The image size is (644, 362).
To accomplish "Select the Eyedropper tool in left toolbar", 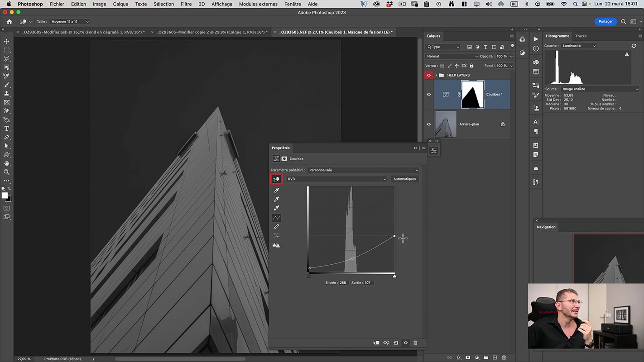I will click(x=7, y=76).
